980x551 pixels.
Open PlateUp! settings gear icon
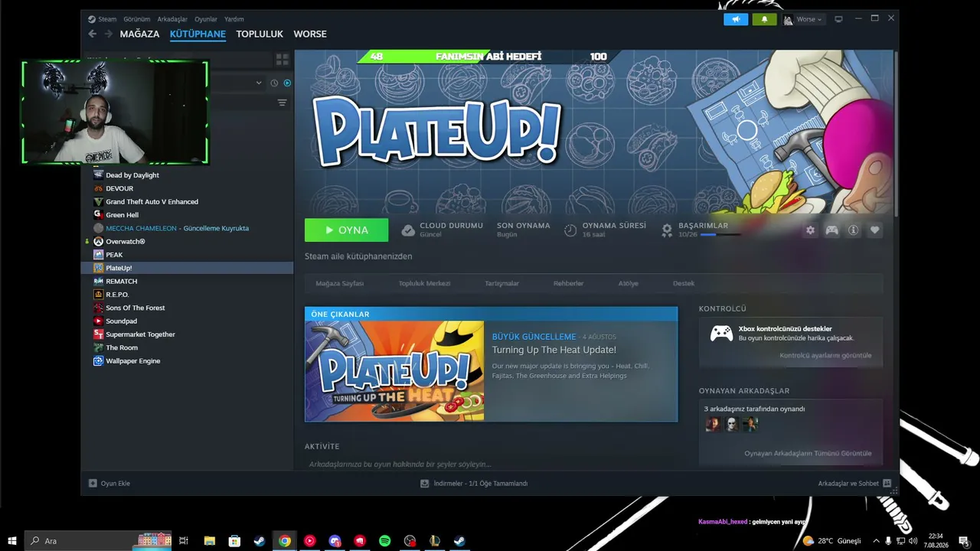pos(810,230)
